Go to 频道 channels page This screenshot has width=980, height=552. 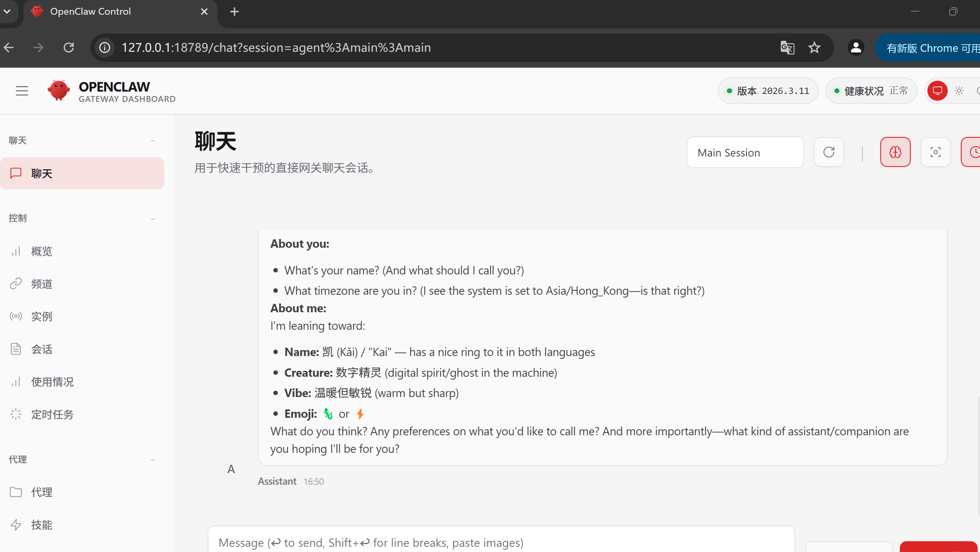[x=42, y=284]
